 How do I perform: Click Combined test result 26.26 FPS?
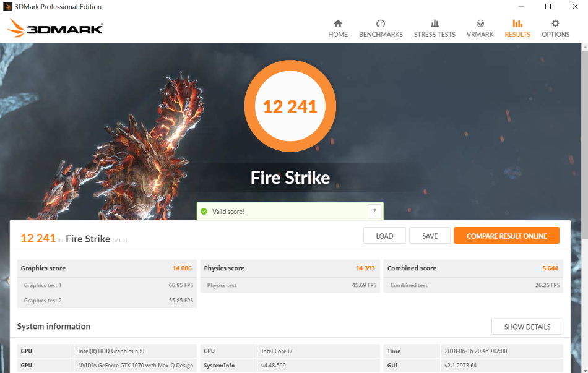click(548, 285)
